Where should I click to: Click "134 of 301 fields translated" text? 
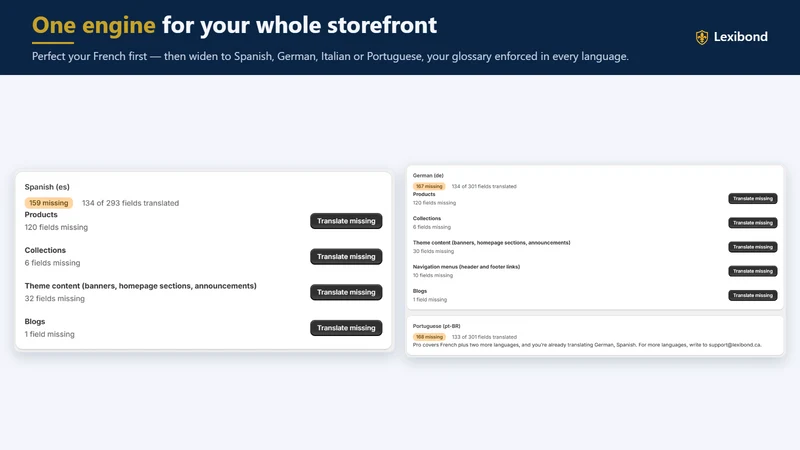pos(484,186)
